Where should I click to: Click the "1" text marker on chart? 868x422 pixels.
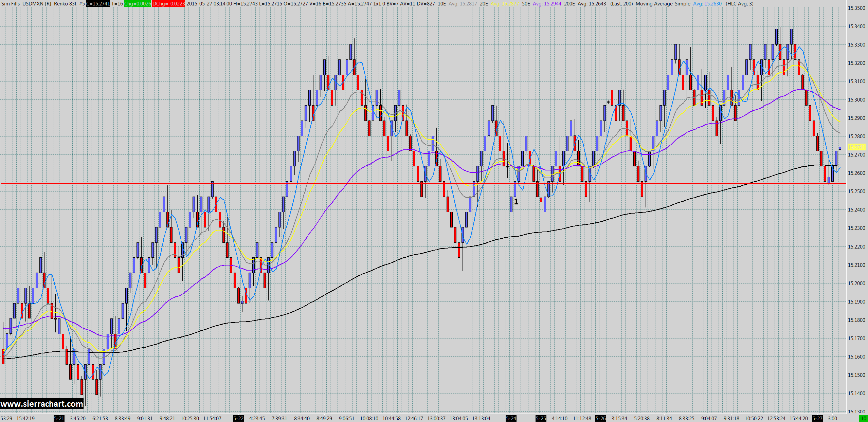(x=516, y=202)
